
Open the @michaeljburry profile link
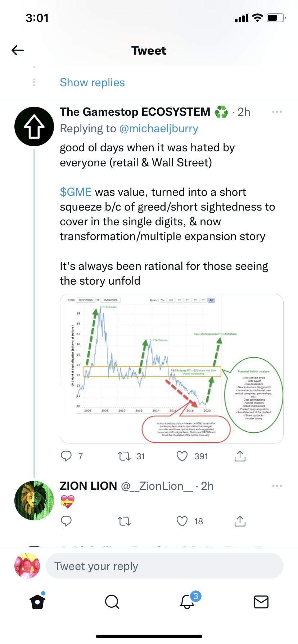(159, 129)
